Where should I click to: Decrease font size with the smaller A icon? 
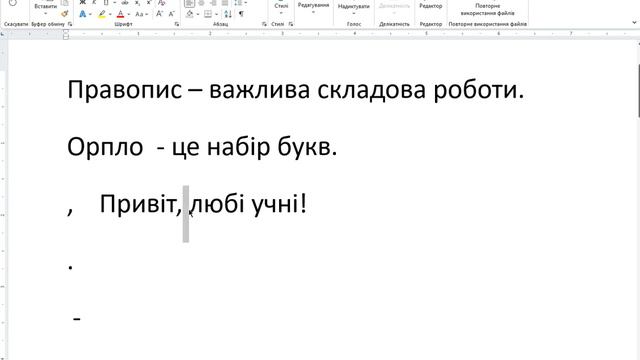coord(171,14)
